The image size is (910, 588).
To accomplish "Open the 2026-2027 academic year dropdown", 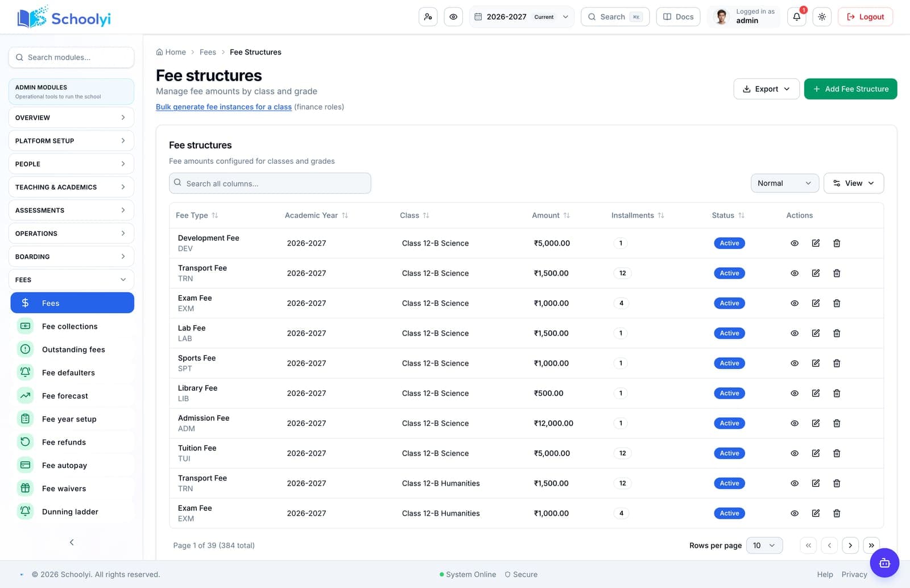I will point(522,17).
